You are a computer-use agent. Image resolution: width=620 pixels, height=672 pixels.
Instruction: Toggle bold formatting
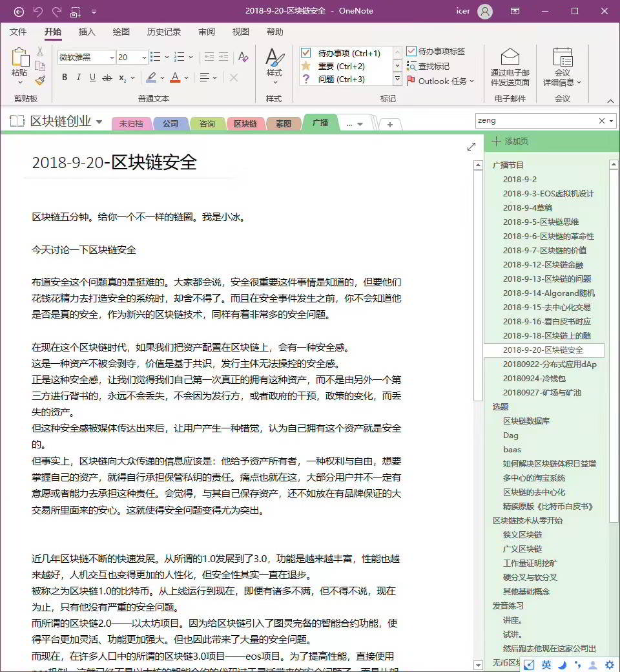[65, 78]
